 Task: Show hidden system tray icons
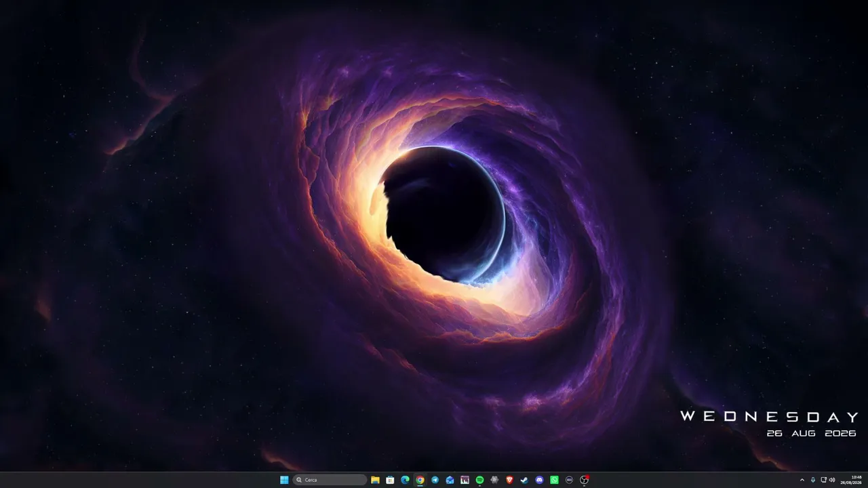click(802, 480)
